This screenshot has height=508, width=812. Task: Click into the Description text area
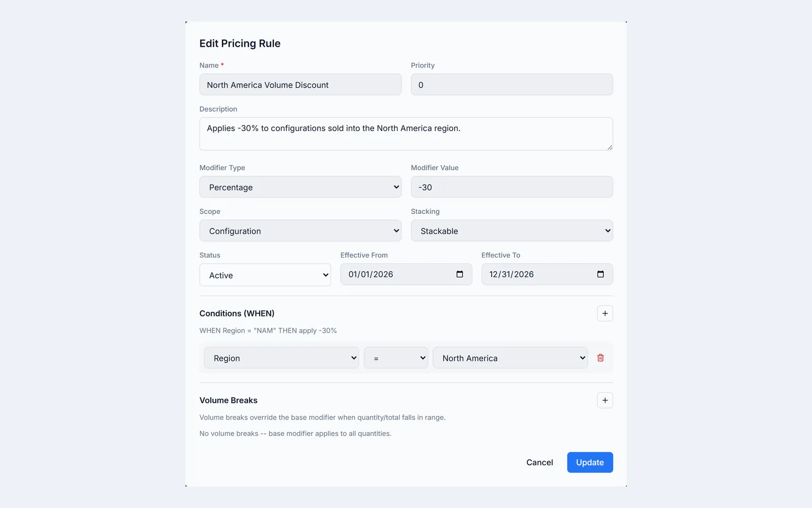click(406, 134)
